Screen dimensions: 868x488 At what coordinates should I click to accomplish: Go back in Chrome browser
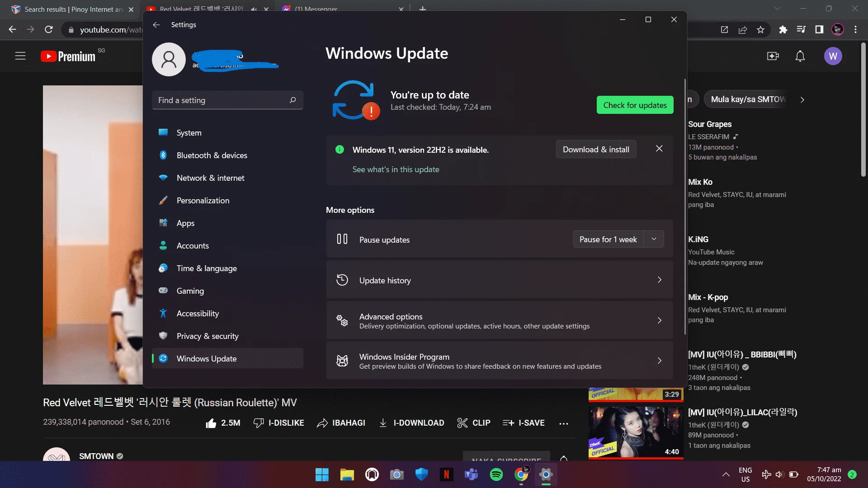(x=12, y=30)
